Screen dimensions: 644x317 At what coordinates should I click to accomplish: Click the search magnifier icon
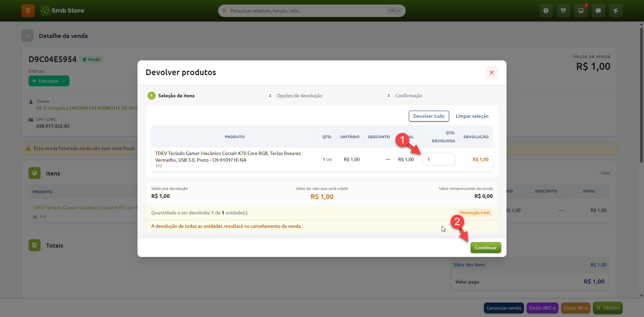(224, 11)
